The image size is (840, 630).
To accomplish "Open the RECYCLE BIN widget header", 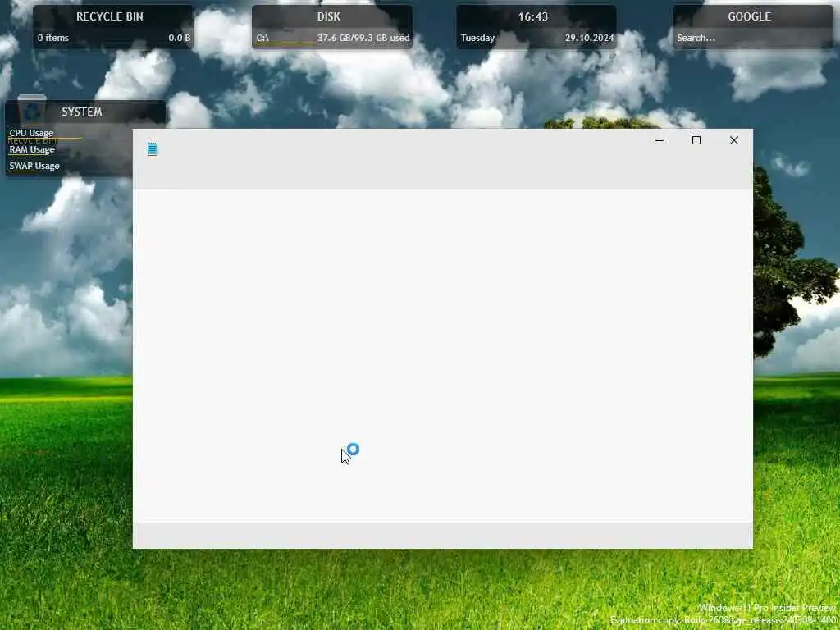I will tap(110, 16).
